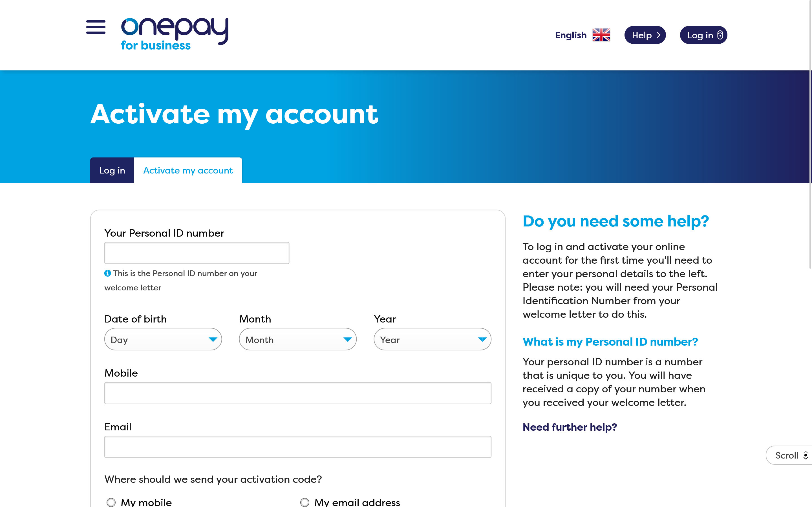This screenshot has width=812, height=507.
Task: Click the chevron arrow on Help button
Action: (658, 35)
